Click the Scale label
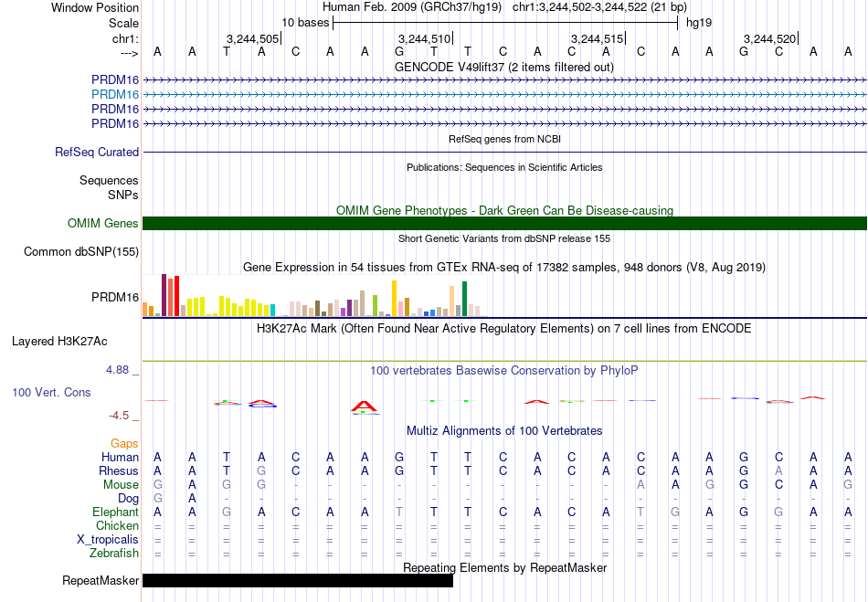This screenshot has height=602, width=868. (x=124, y=23)
